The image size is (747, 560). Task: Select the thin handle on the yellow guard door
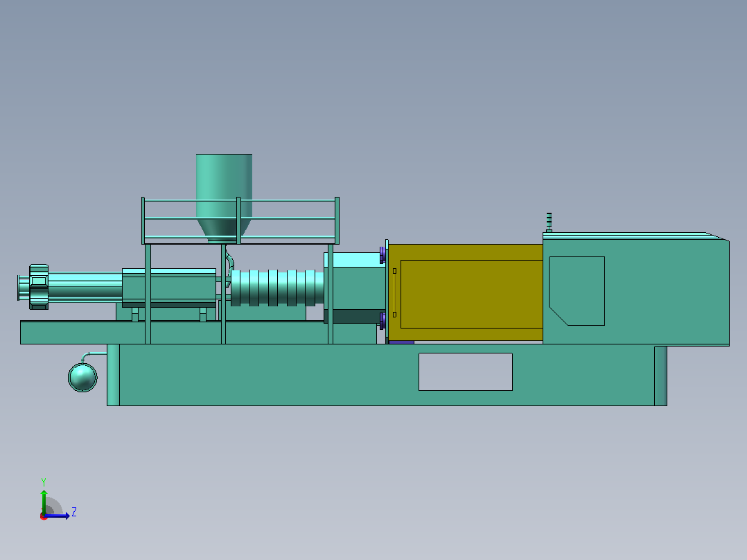(x=394, y=292)
